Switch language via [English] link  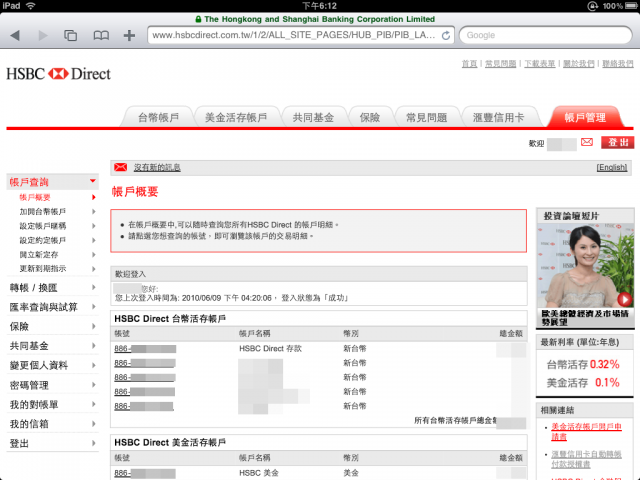611,167
